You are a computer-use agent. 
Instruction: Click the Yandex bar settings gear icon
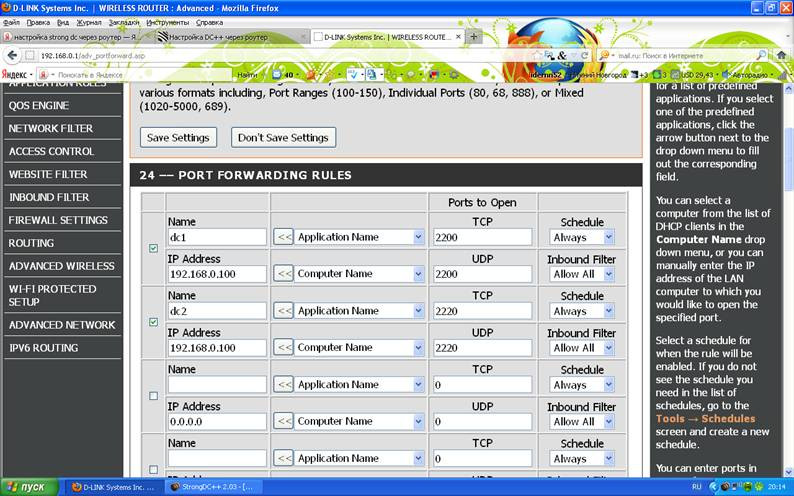(x=454, y=74)
